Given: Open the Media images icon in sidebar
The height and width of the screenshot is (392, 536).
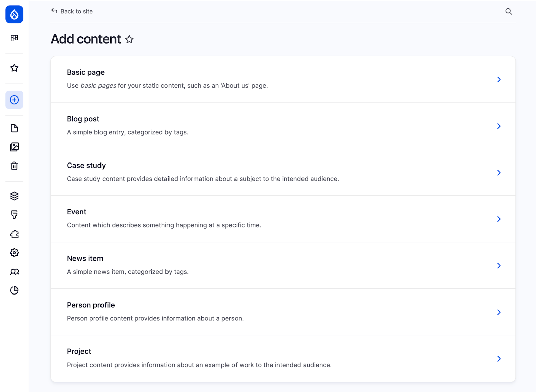Looking at the screenshot, I should (14, 147).
